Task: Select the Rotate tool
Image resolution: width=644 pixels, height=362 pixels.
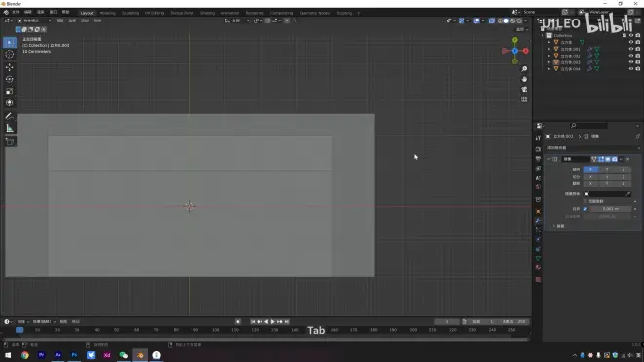Action: coord(10,79)
